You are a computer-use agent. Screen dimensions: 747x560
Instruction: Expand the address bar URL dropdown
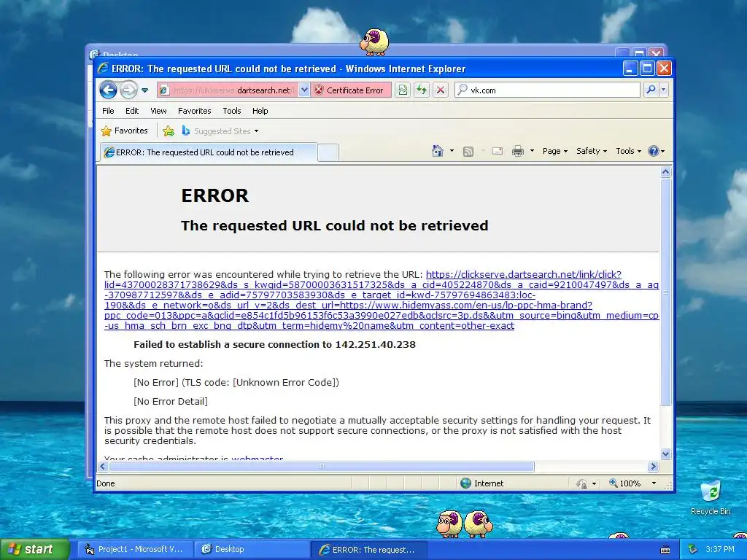coord(304,90)
